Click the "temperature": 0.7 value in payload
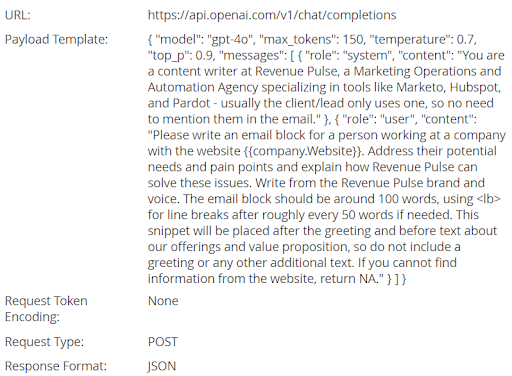This screenshot has height=376, width=512. click(x=422, y=40)
